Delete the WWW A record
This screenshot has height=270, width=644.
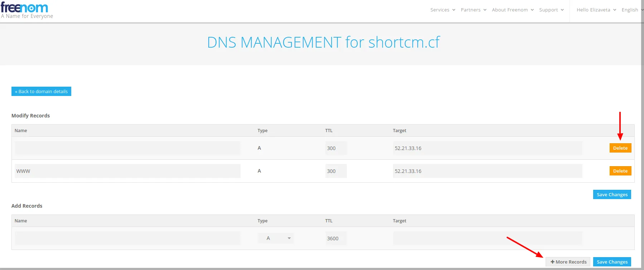[620, 171]
